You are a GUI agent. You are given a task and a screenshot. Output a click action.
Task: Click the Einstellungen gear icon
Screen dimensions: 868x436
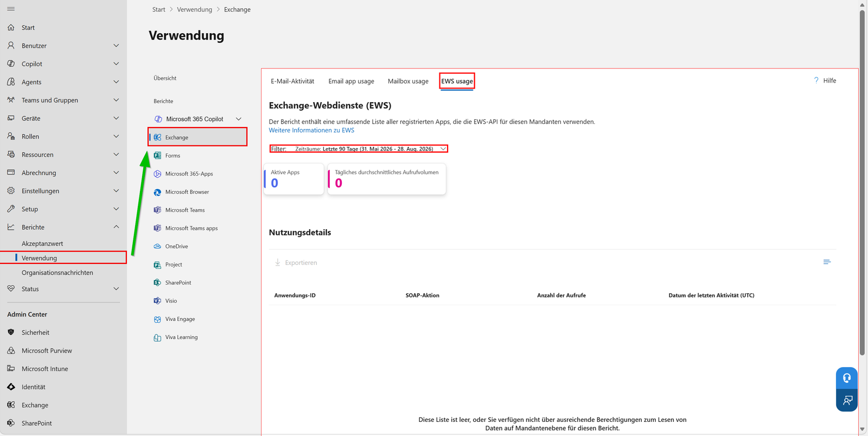coord(11,191)
